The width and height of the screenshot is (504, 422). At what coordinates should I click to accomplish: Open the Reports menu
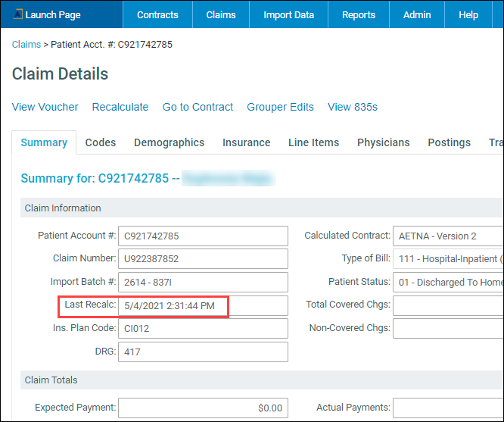coord(359,15)
